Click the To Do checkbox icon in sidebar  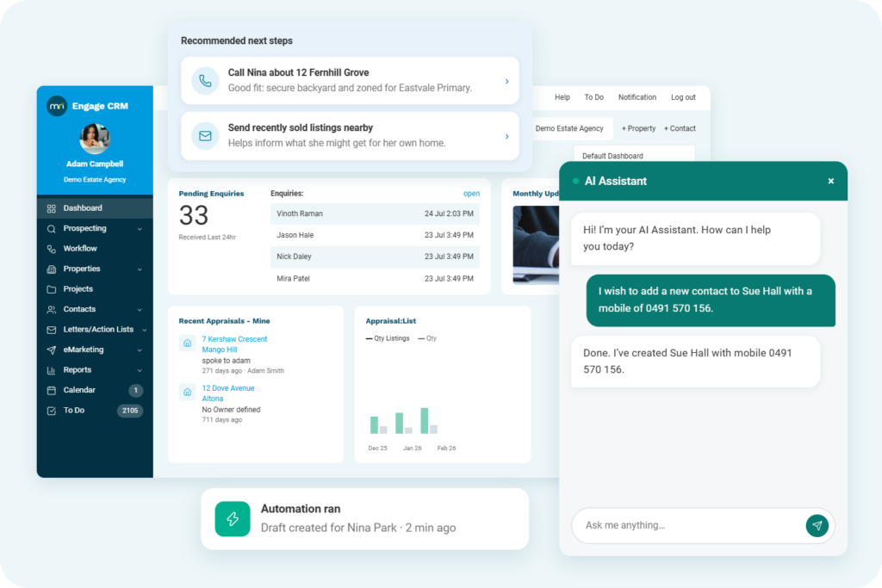[x=51, y=411]
